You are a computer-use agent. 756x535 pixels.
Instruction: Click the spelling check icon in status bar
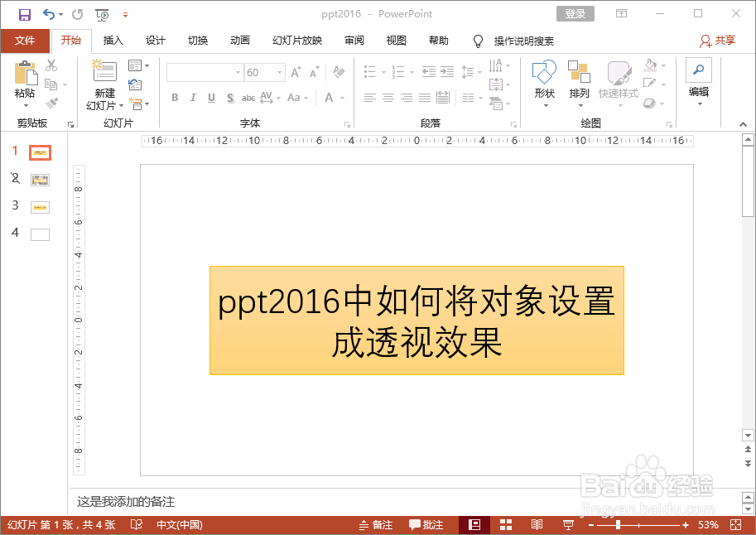click(x=137, y=524)
